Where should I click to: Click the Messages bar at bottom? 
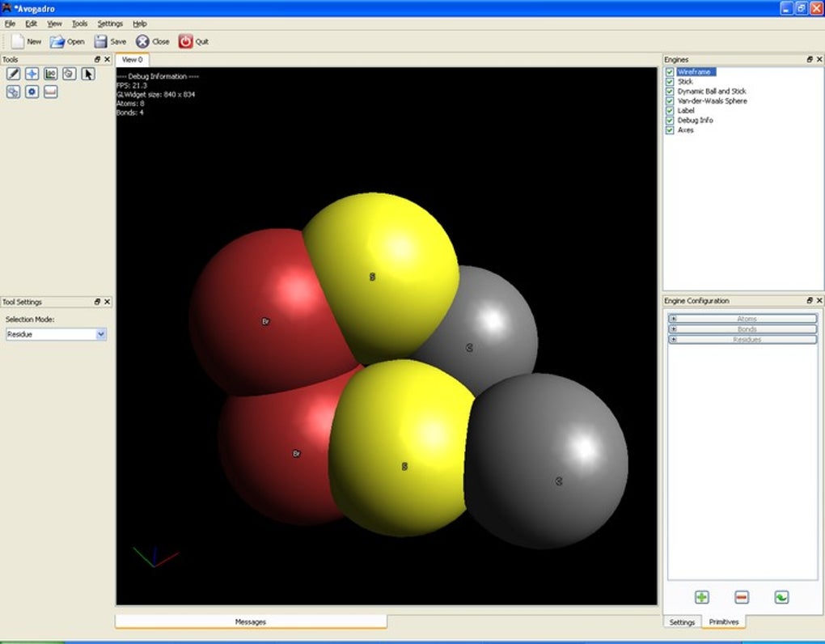click(x=251, y=621)
